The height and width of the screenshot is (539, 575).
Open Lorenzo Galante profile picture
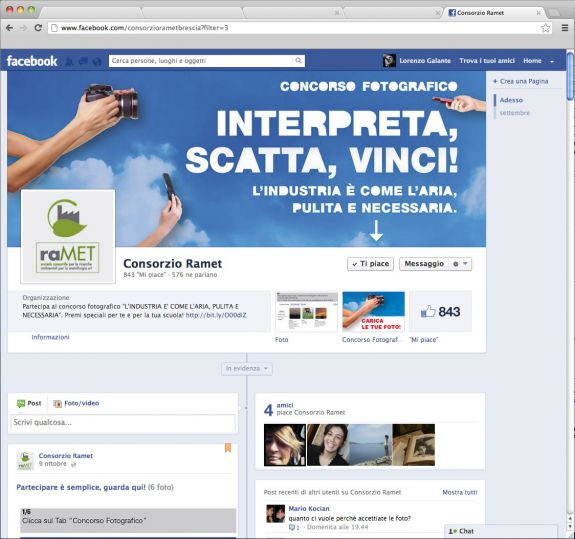[389, 60]
